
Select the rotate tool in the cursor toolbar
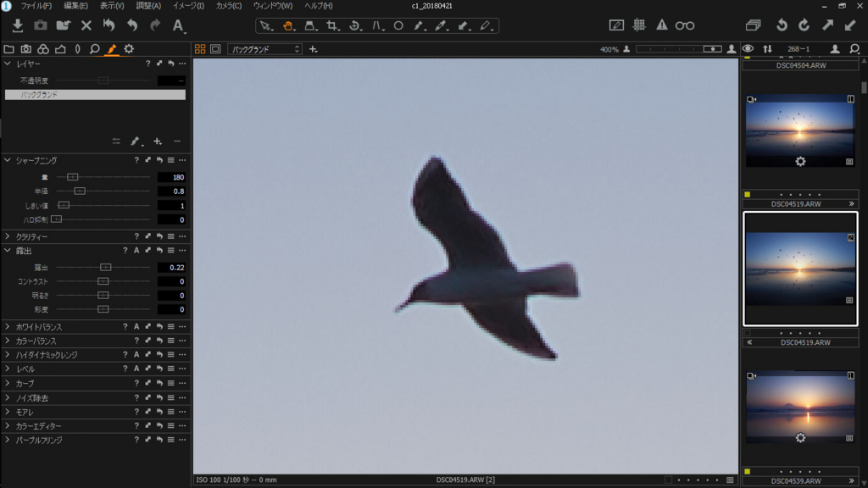(355, 26)
